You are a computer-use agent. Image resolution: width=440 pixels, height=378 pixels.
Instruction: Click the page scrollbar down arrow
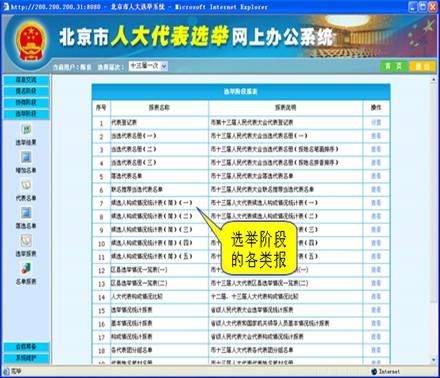[x=434, y=360]
